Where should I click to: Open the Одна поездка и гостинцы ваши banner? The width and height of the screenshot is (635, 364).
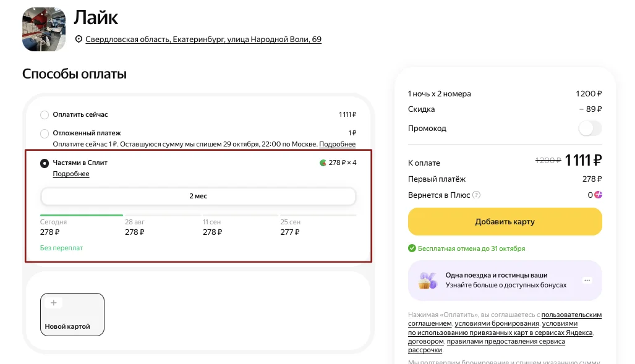tap(505, 281)
